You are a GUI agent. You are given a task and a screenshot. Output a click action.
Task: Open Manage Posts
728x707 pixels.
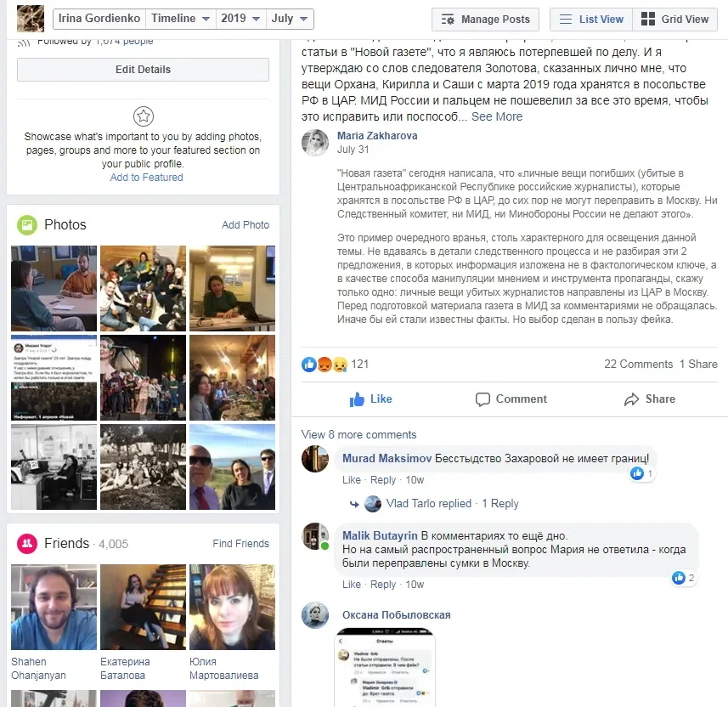[x=485, y=20]
